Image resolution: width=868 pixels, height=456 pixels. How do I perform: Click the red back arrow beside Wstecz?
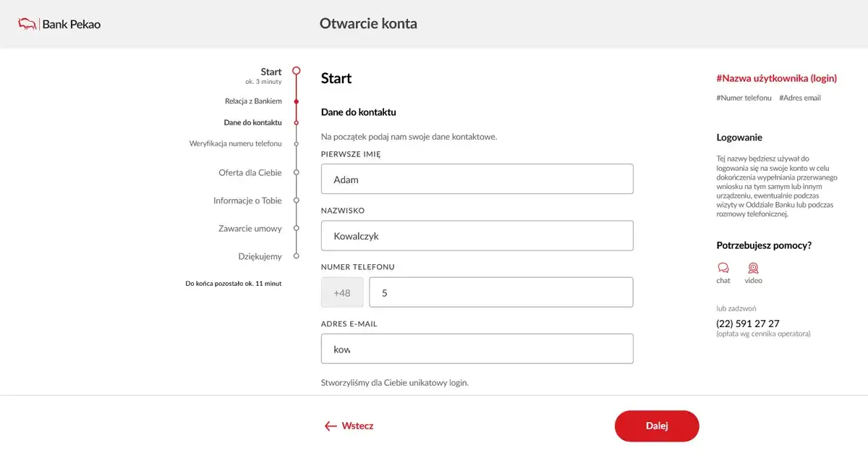pos(331,426)
